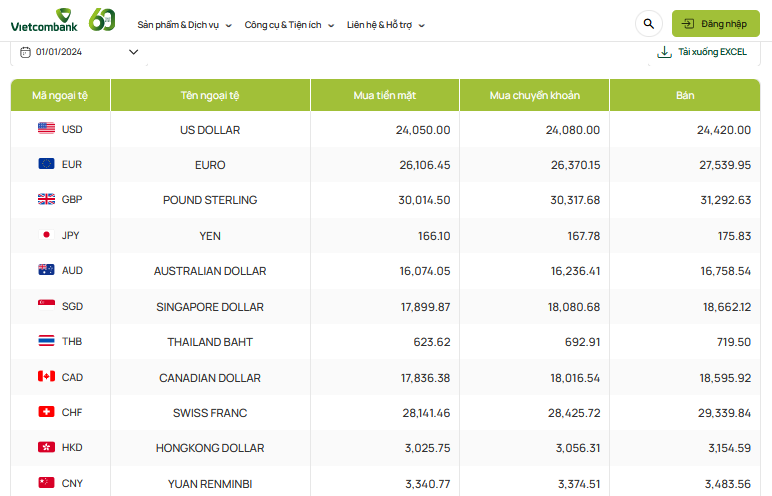Click the download icon for the Excel export
772x496 pixels.
click(664, 52)
